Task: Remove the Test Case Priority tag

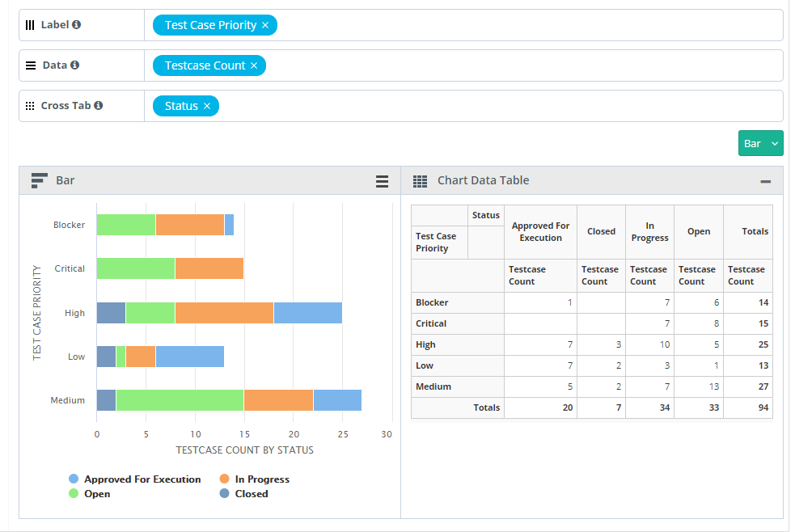Action: click(x=265, y=26)
